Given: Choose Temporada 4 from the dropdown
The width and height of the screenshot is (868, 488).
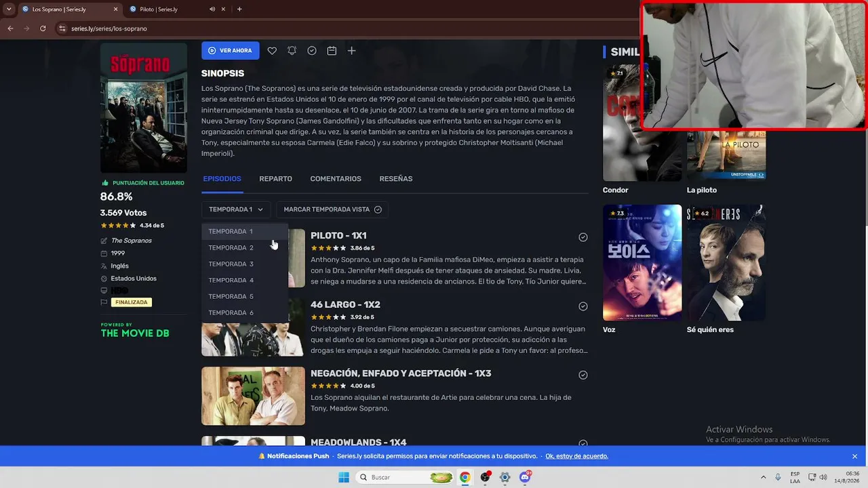Looking at the screenshot, I should pyautogui.click(x=245, y=280).
